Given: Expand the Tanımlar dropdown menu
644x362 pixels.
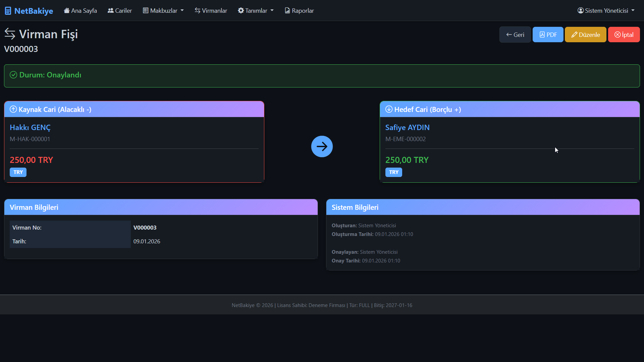Looking at the screenshot, I should 256,11.
